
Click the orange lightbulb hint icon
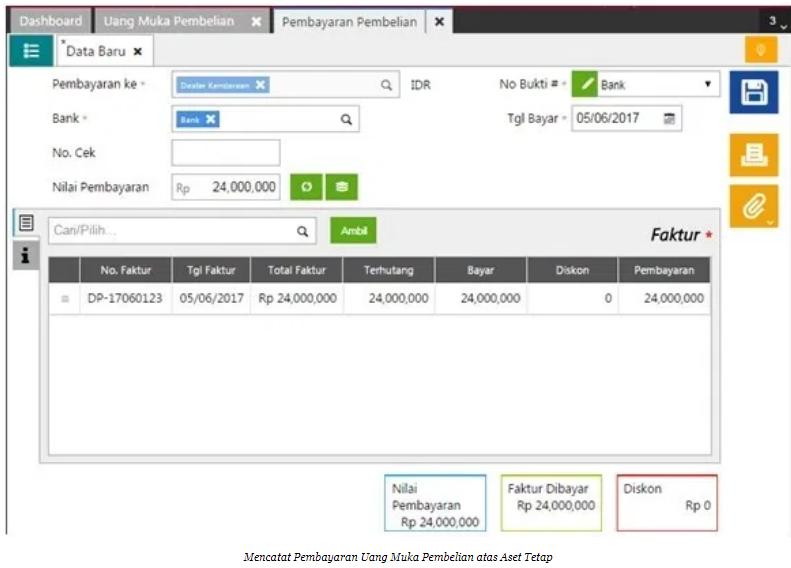(760, 50)
